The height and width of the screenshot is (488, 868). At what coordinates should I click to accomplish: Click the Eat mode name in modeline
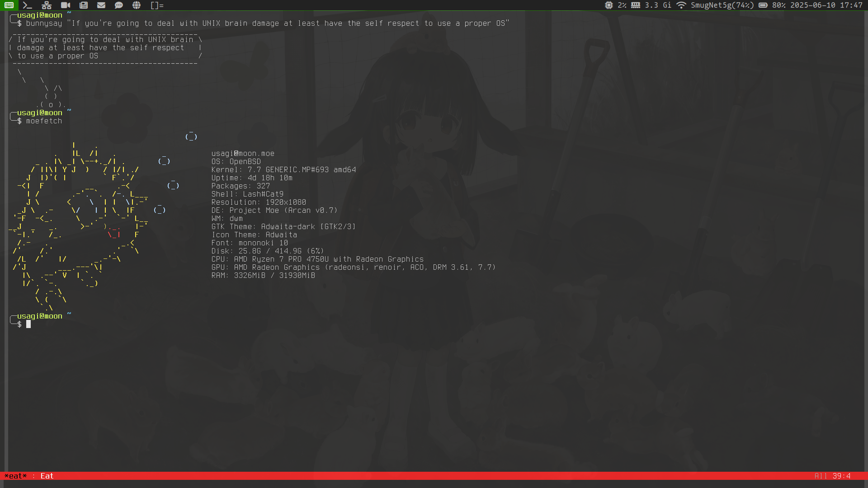tap(47, 476)
